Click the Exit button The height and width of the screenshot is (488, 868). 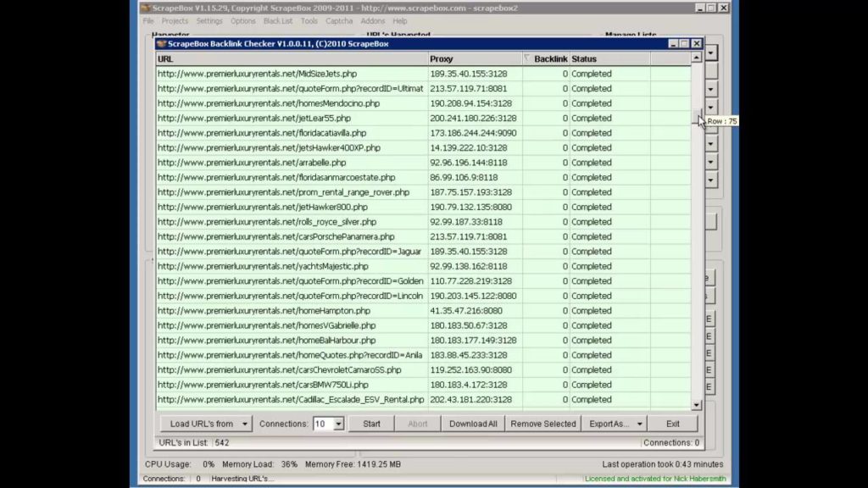(x=672, y=424)
